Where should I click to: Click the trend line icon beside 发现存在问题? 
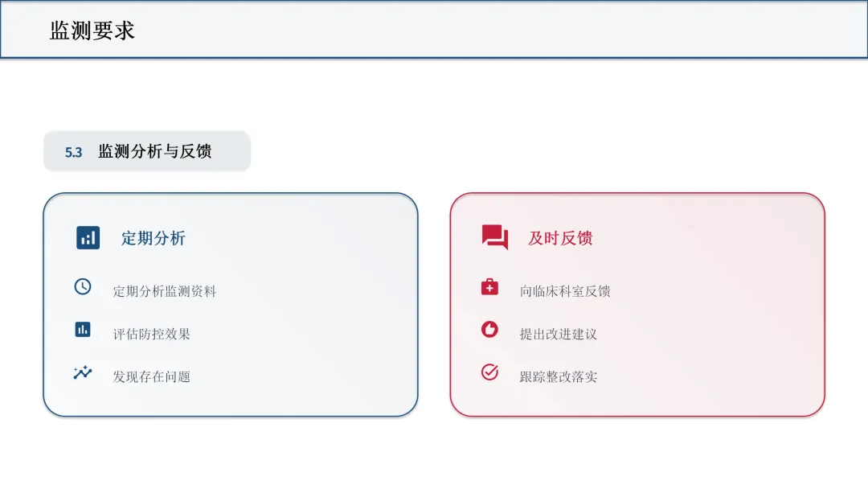coord(83,372)
